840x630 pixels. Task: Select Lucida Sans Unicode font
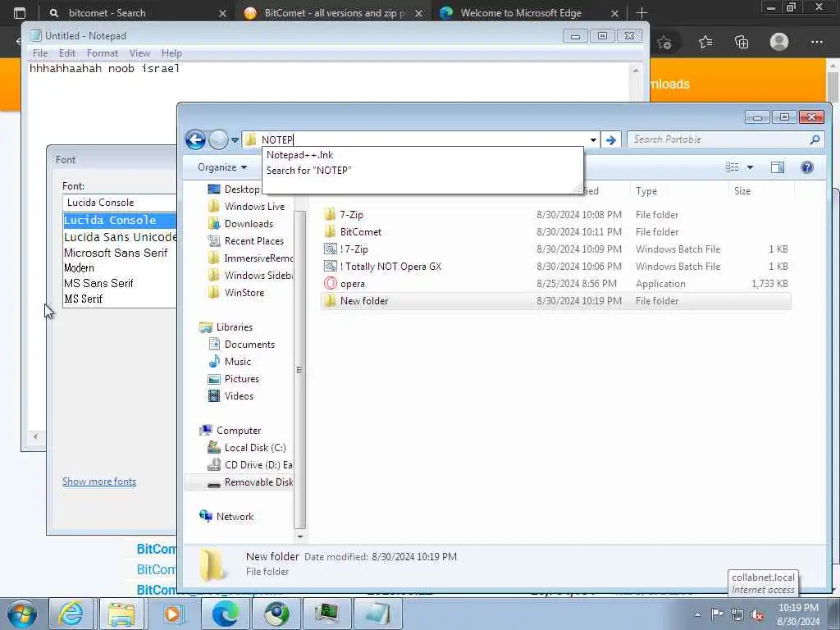pos(120,237)
